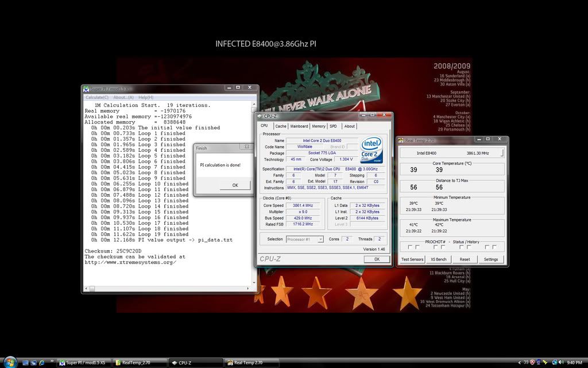Open Help(H) menu in Super PI
This screenshot has height=368, width=588.
pos(146,97)
